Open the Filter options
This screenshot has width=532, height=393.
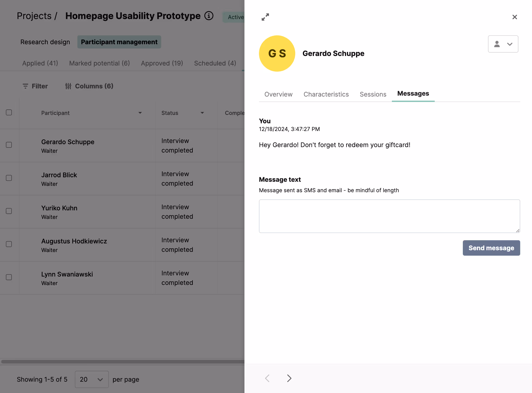[35, 86]
